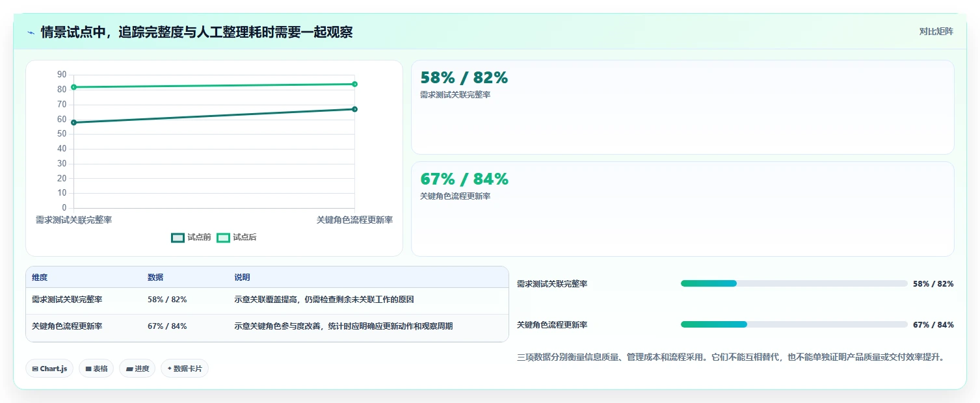Toggle the 试点前 legend swatch
This screenshot has height=403, width=980.
pyautogui.click(x=178, y=237)
